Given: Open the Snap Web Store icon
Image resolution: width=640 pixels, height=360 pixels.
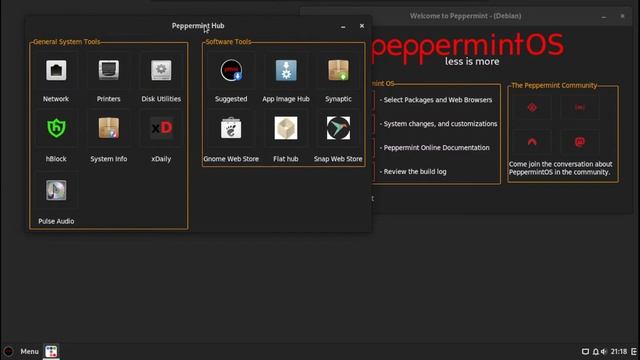Looking at the screenshot, I should click(338, 128).
